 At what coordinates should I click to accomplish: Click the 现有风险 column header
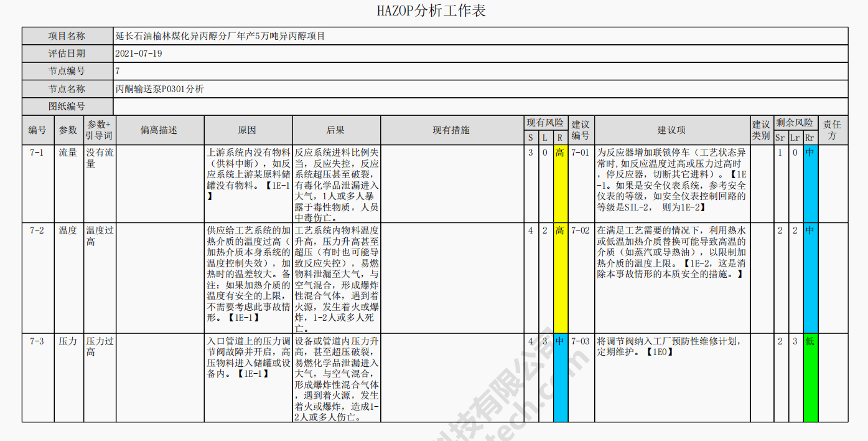(546, 123)
